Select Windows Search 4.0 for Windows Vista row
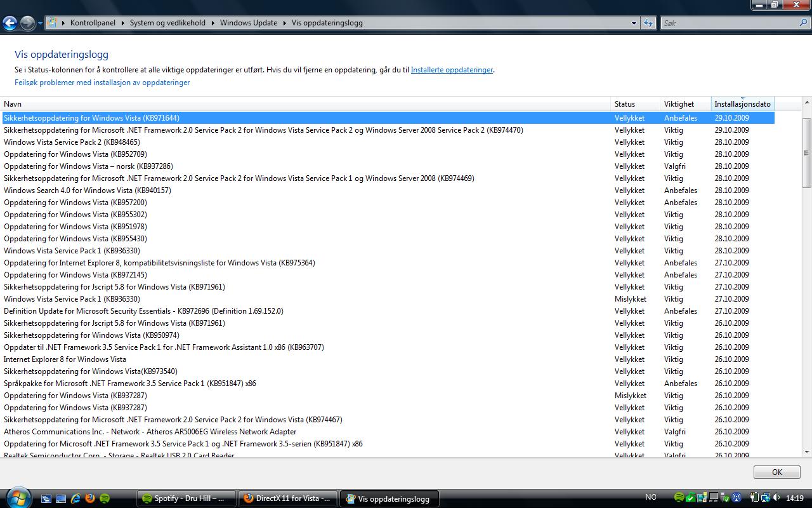 coord(388,190)
